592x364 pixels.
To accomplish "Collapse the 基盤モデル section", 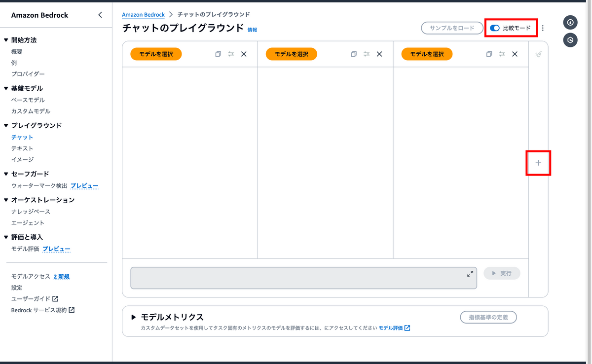I will pyautogui.click(x=6, y=88).
